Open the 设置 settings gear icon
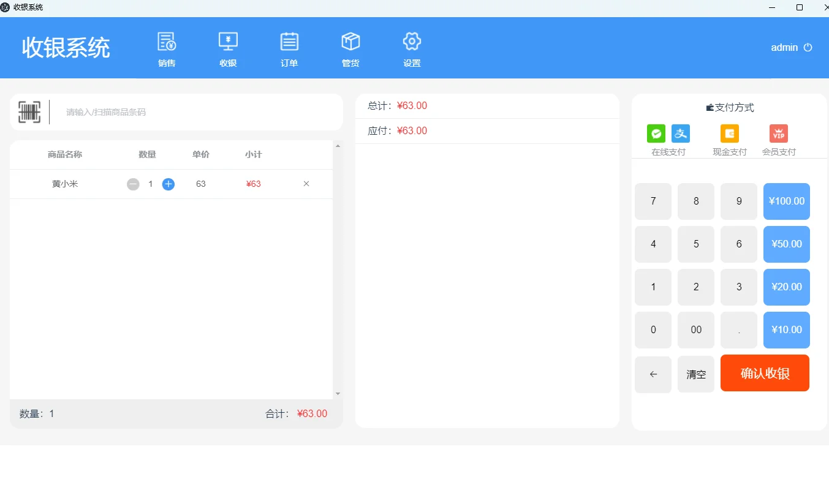This screenshot has height=504, width=829. (x=412, y=42)
